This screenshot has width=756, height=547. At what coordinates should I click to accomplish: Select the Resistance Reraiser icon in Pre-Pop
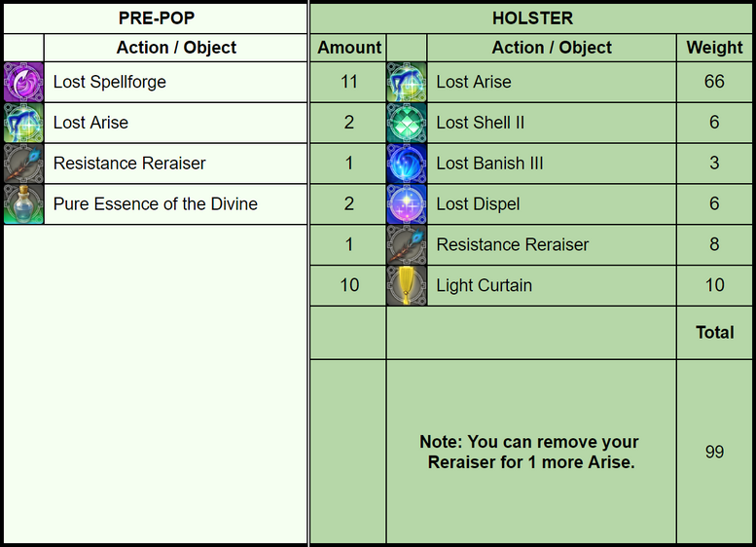tap(23, 164)
